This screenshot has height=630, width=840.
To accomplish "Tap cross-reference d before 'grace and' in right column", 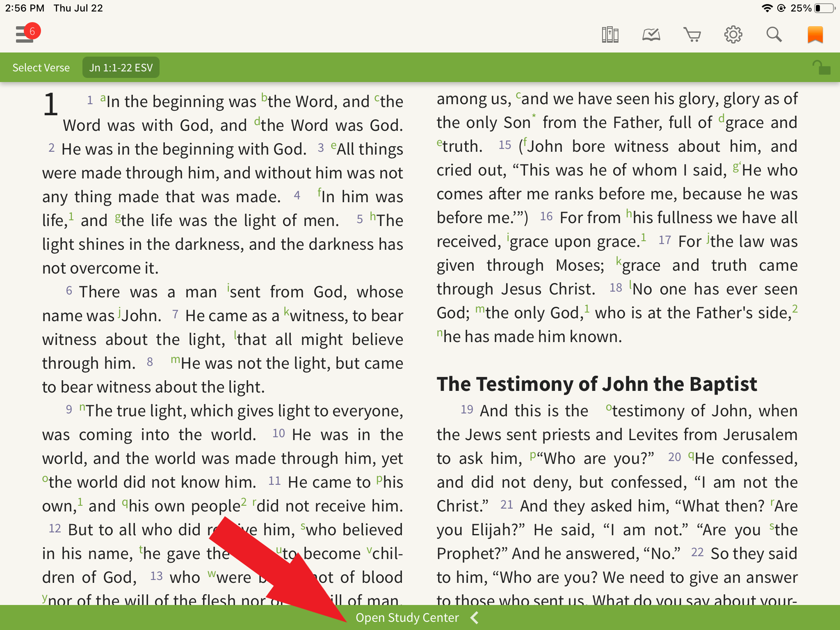I will click(x=722, y=118).
